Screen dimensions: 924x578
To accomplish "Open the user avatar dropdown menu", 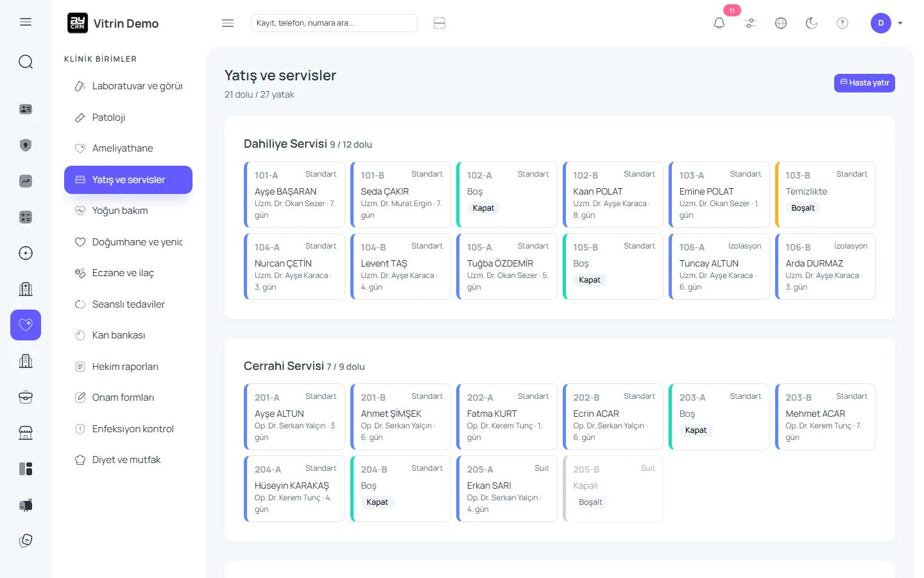I will pos(887,23).
